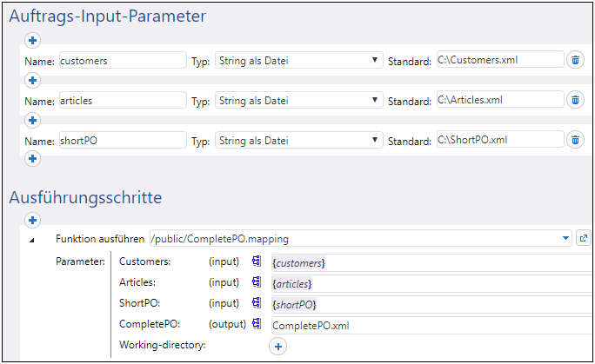Image resolution: width=595 pixels, height=364 pixels.
Task: Open Typ dropdown for customers parameter
Action: (298, 60)
